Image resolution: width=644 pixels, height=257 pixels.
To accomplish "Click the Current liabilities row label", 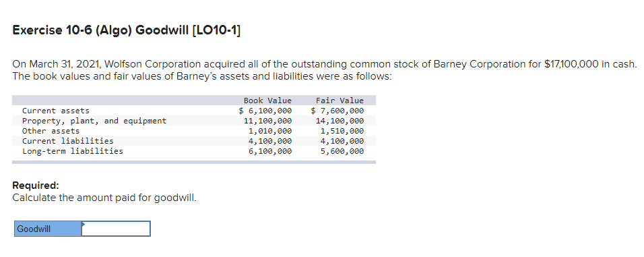I will (x=68, y=140).
